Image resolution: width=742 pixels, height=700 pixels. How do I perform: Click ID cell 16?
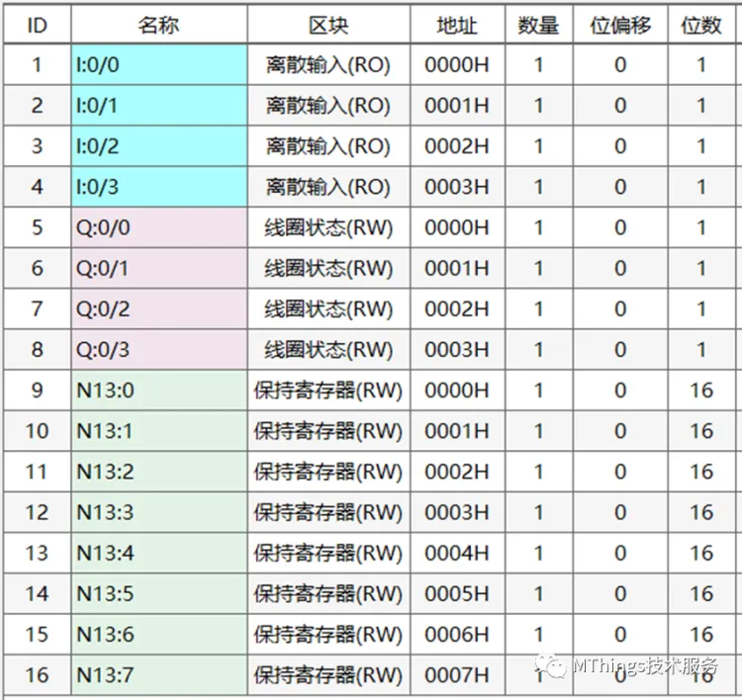[38, 675]
